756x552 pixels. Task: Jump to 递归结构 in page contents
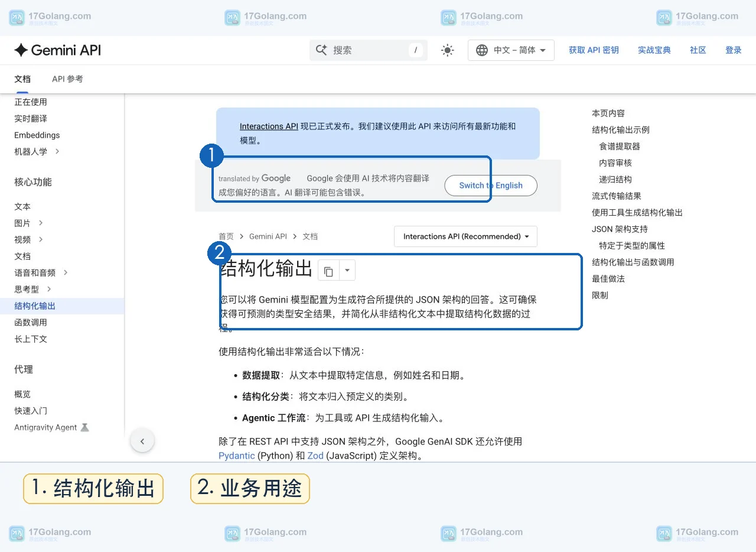coord(615,180)
